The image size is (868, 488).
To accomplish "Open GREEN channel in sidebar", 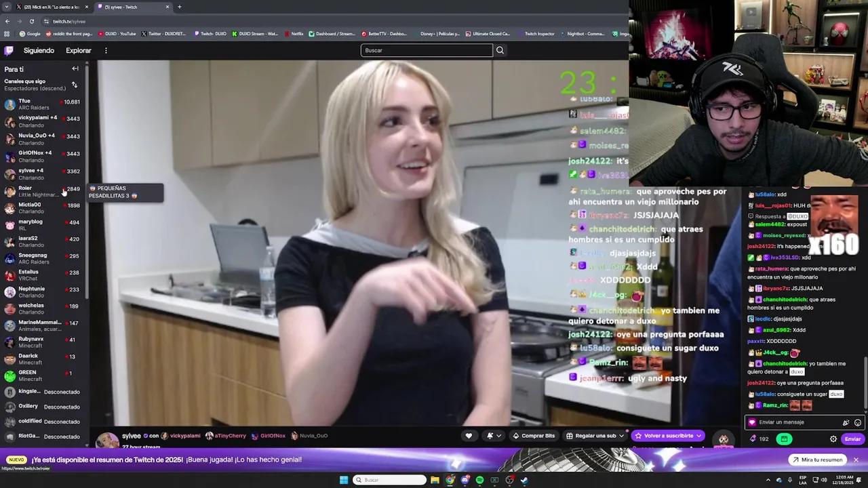I will (x=42, y=375).
